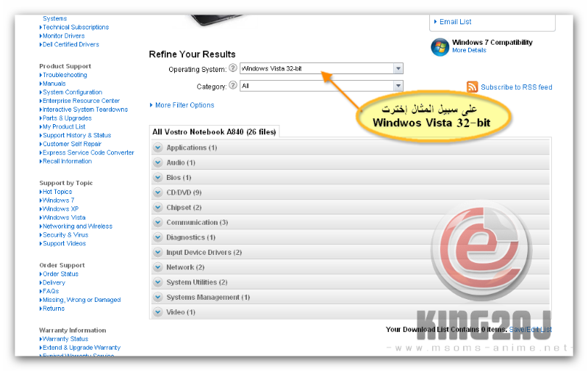Select the All Vostro Notebook A840 tab
Screen dimensions: 588x371
pyautogui.click(x=214, y=132)
